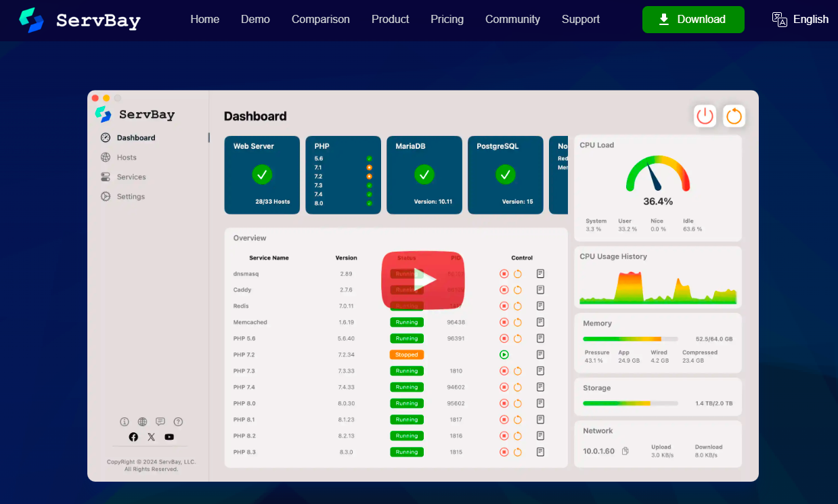The width and height of the screenshot is (838, 504).
Task: Click PHP 5.6 green status indicator in card
Action: coord(369,158)
